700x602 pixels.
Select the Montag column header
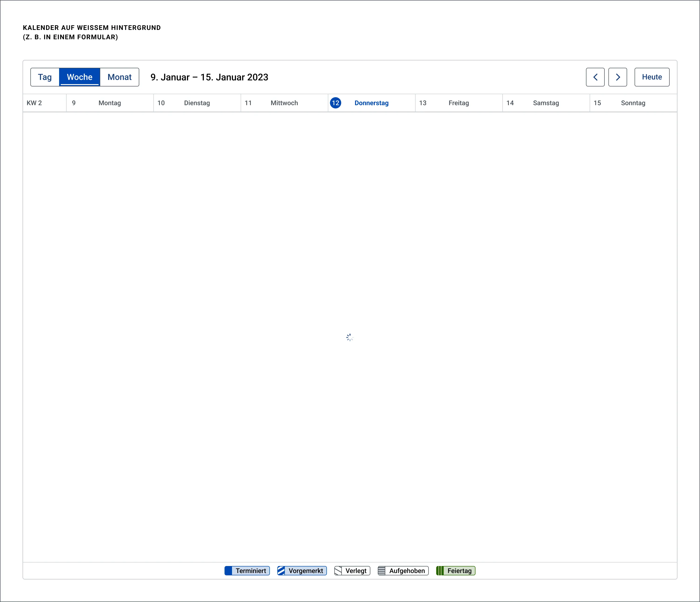pos(110,103)
